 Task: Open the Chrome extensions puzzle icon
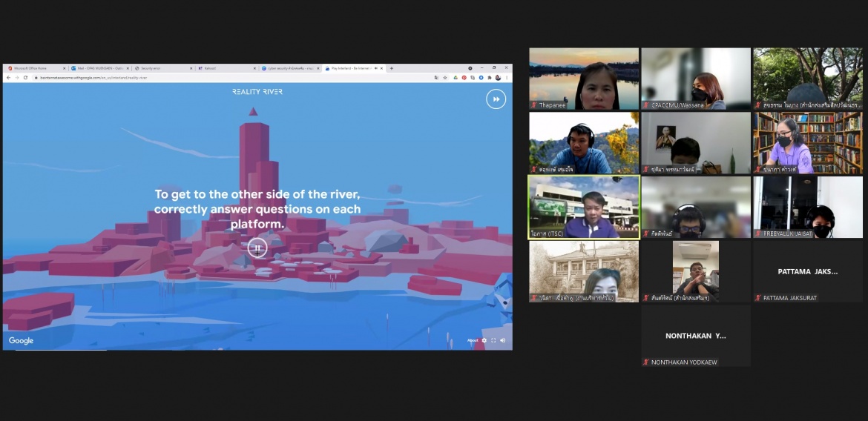click(490, 77)
